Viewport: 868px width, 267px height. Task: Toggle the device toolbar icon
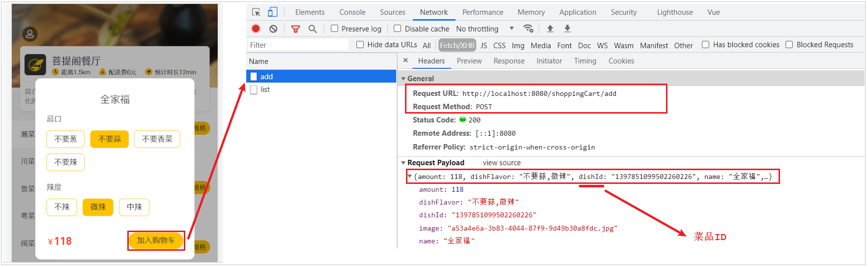tap(273, 12)
